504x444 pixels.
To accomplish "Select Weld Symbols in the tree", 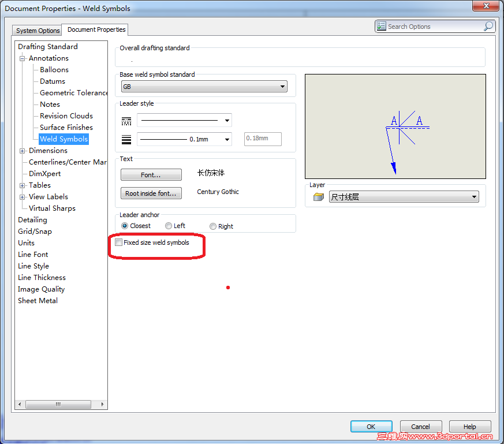I will [64, 139].
